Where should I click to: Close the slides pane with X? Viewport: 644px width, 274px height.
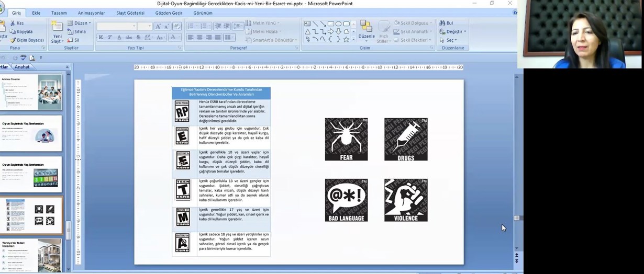[67, 67]
